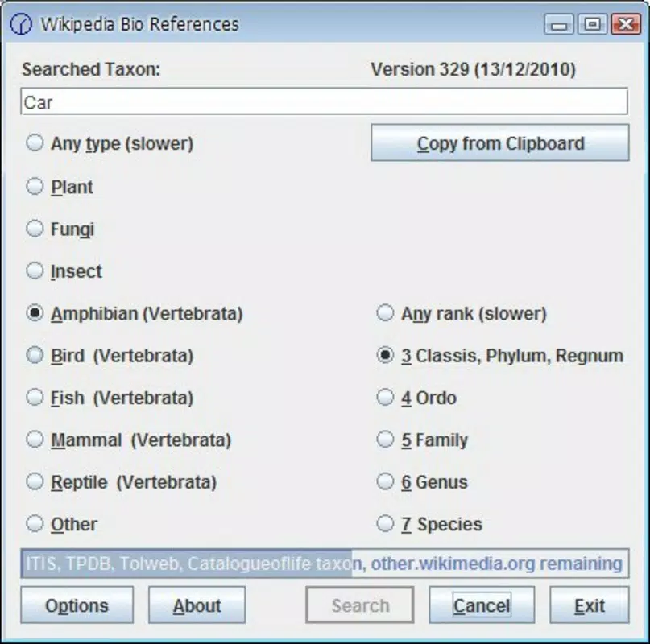Click Copy from Clipboard button
Image resolution: width=650 pixels, height=644 pixels.
(x=500, y=143)
